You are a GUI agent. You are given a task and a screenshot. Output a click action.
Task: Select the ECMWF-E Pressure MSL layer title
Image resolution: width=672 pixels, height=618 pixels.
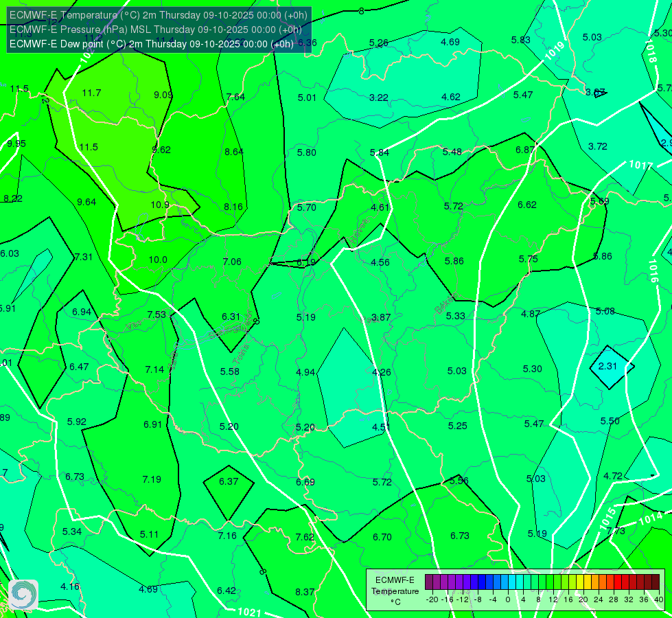(x=156, y=30)
